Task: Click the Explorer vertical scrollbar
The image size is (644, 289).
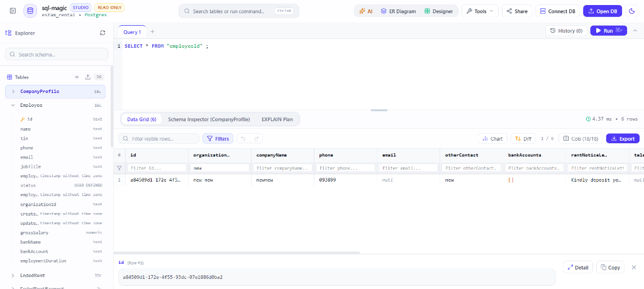Action: tap(112, 107)
